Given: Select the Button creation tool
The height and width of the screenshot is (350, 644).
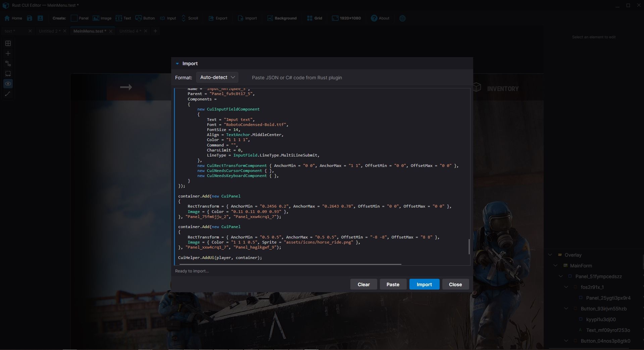Looking at the screenshot, I should (x=145, y=18).
